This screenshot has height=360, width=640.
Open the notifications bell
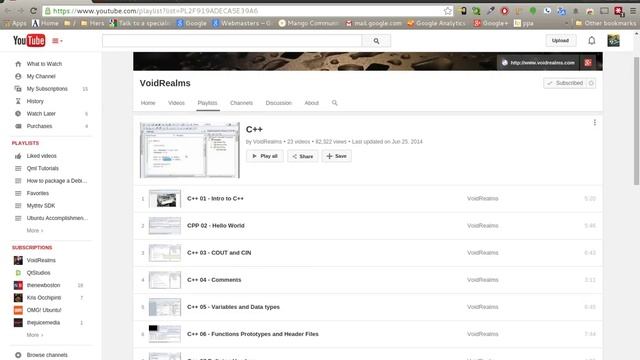pos(591,40)
